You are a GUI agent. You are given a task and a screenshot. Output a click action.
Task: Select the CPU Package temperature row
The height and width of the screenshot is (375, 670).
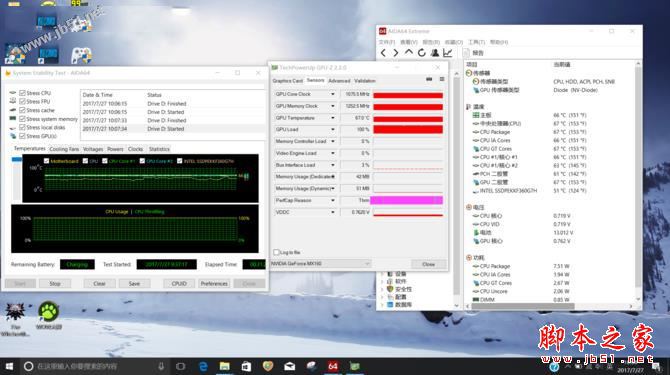click(530, 132)
